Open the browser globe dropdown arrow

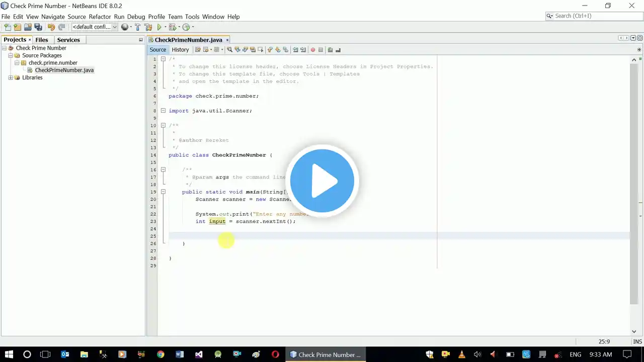pos(131,27)
